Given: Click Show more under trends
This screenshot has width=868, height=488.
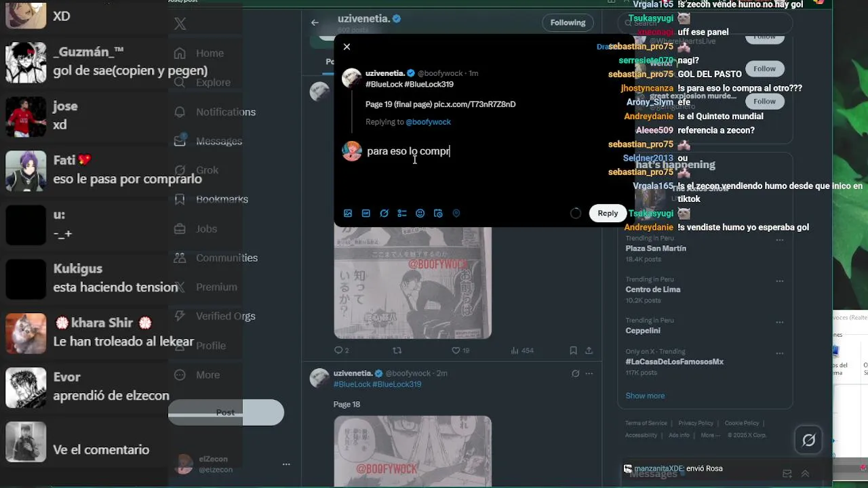Looking at the screenshot, I should point(645,396).
